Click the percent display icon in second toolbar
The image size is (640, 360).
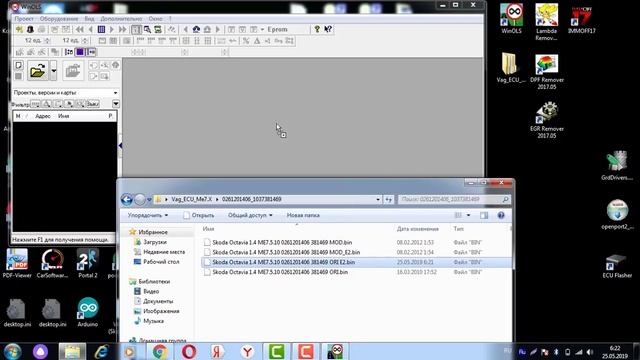(x=246, y=41)
